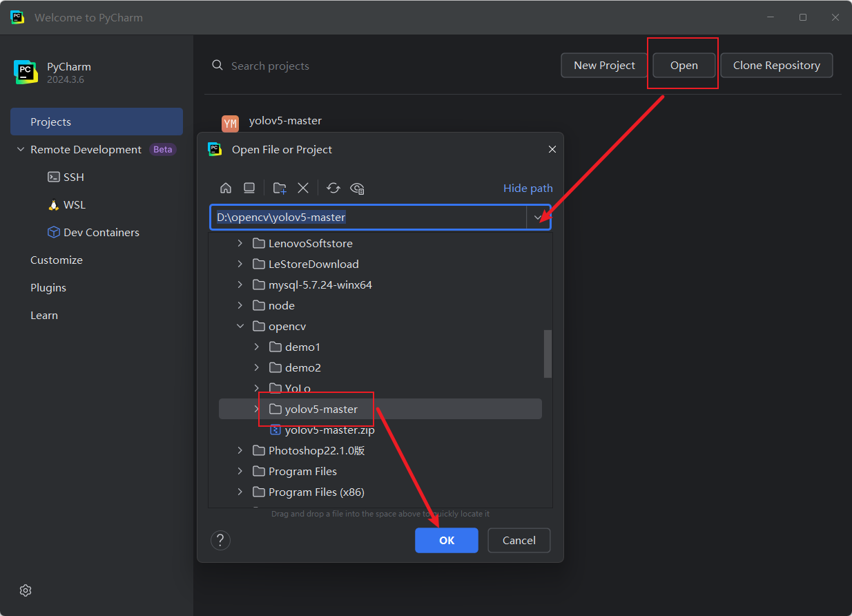Open the help question mark button
Screen dimensions: 852x616
click(220, 540)
